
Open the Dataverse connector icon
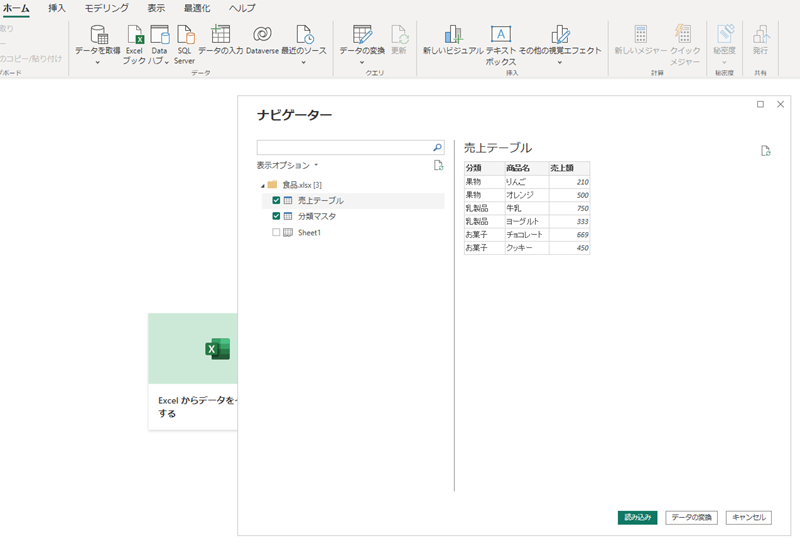point(261,35)
